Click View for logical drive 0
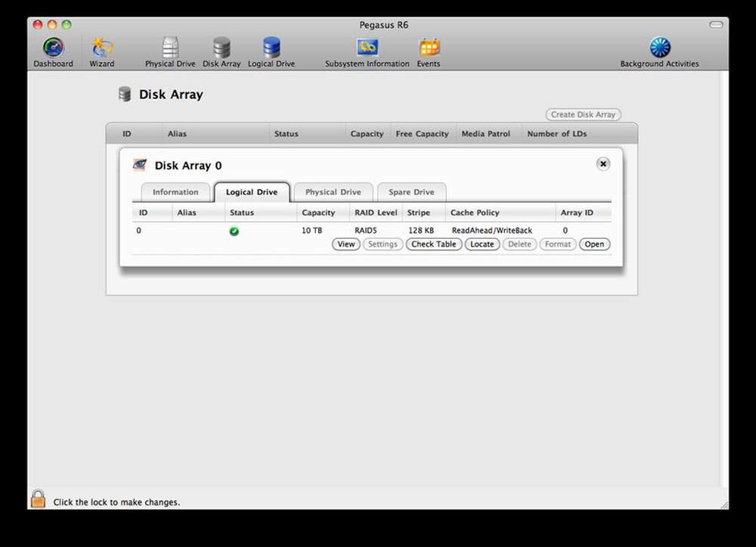Image resolution: width=756 pixels, height=547 pixels. (x=345, y=244)
